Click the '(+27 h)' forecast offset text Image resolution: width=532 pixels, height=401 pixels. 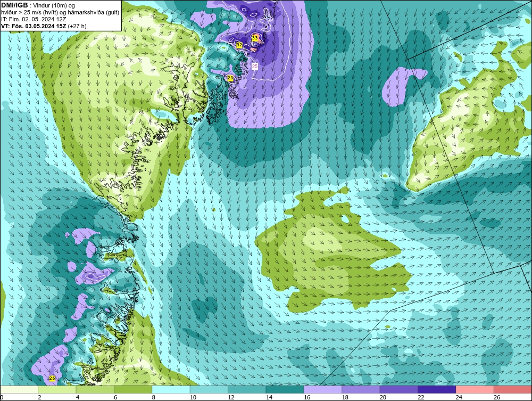click(x=77, y=26)
